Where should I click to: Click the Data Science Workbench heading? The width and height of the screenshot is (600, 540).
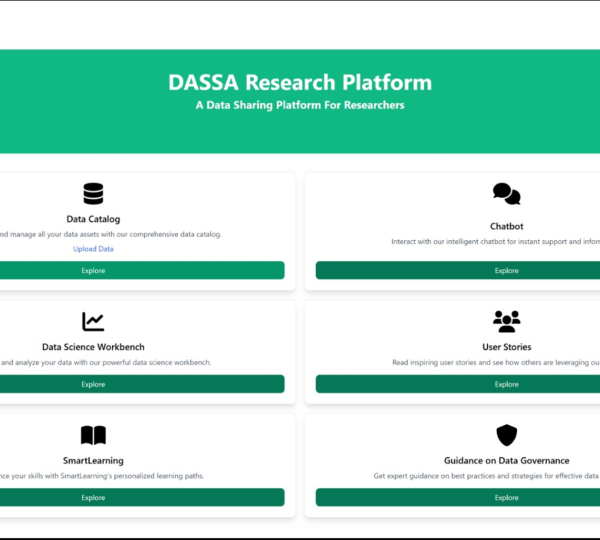(93, 347)
